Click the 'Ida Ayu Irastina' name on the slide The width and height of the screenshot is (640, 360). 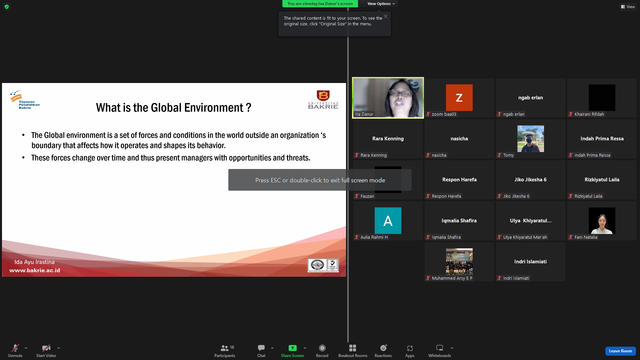(35, 262)
